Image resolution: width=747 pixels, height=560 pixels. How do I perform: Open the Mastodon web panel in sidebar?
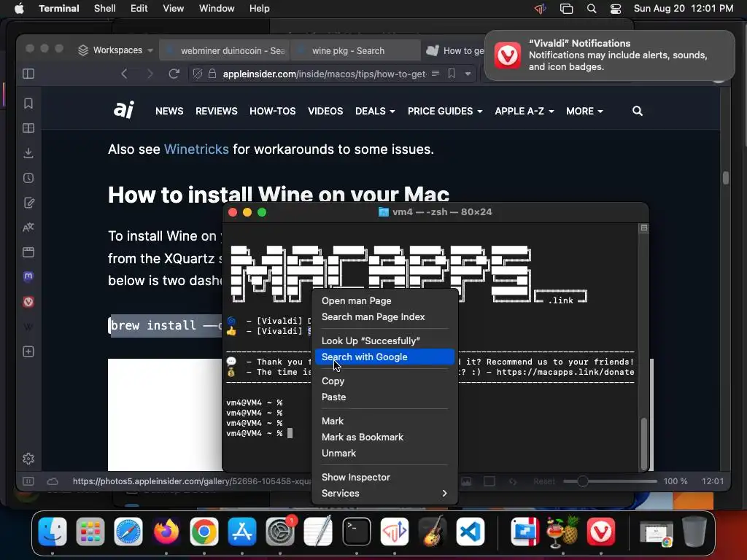[x=28, y=276]
